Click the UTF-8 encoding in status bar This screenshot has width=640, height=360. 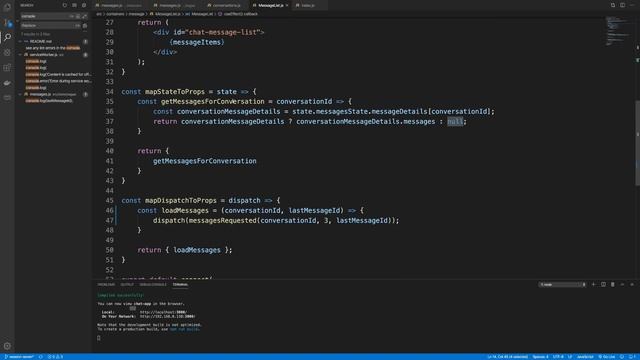[558, 357]
